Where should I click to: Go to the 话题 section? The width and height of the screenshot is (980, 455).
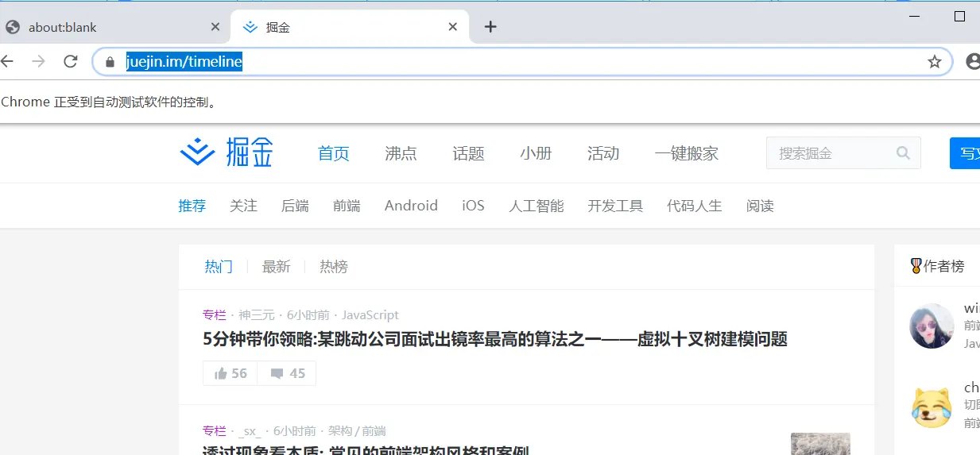[468, 153]
